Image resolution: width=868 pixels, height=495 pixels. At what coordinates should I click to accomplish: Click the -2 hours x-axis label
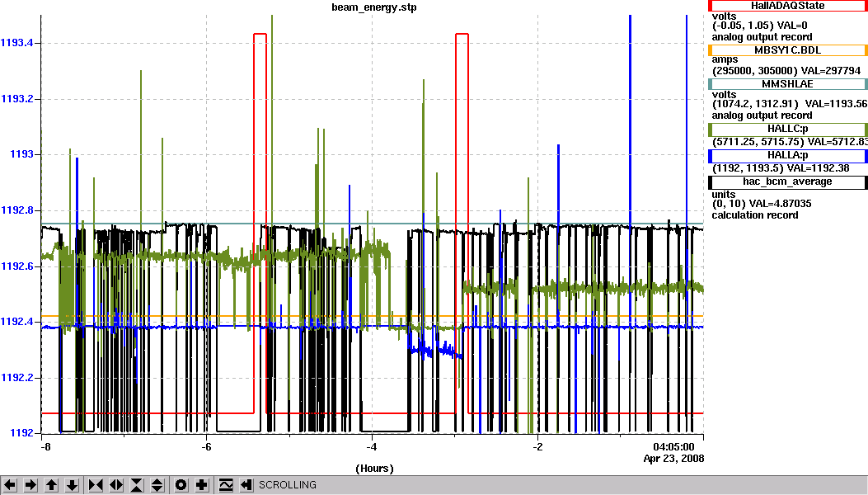tap(537, 447)
